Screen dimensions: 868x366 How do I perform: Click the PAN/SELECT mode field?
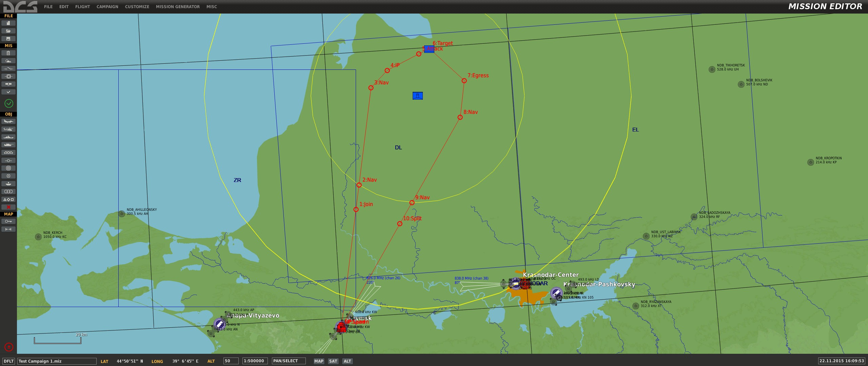tap(289, 361)
